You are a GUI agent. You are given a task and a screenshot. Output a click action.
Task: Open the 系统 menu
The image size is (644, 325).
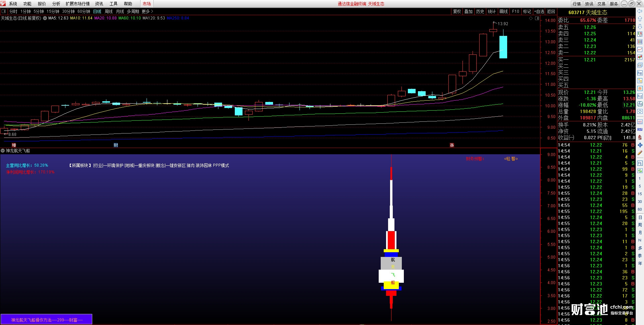(13, 4)
